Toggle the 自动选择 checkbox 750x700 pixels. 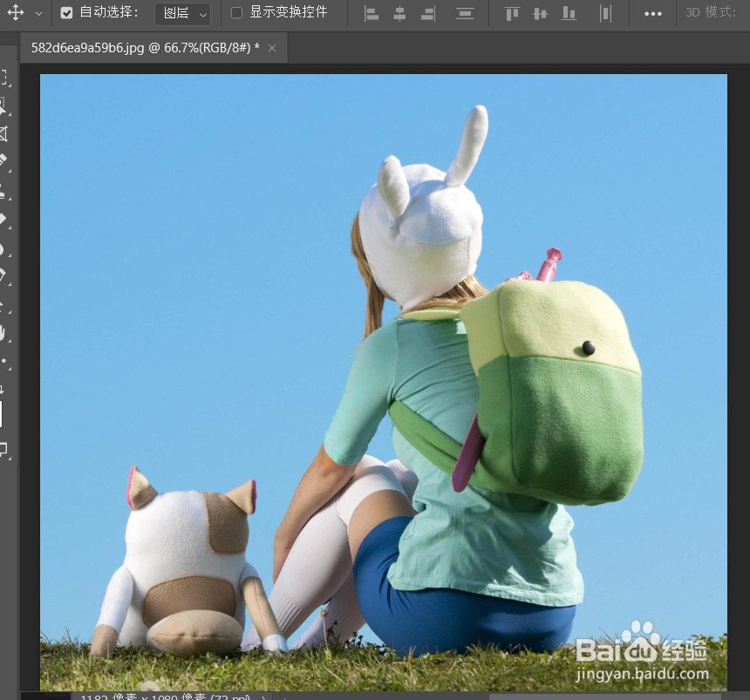tap(66, 13)
